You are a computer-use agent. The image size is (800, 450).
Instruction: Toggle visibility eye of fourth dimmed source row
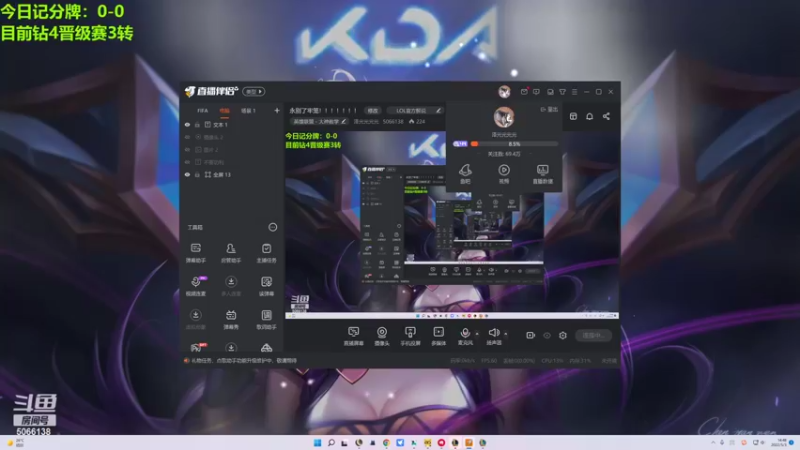tap(187, 162)
